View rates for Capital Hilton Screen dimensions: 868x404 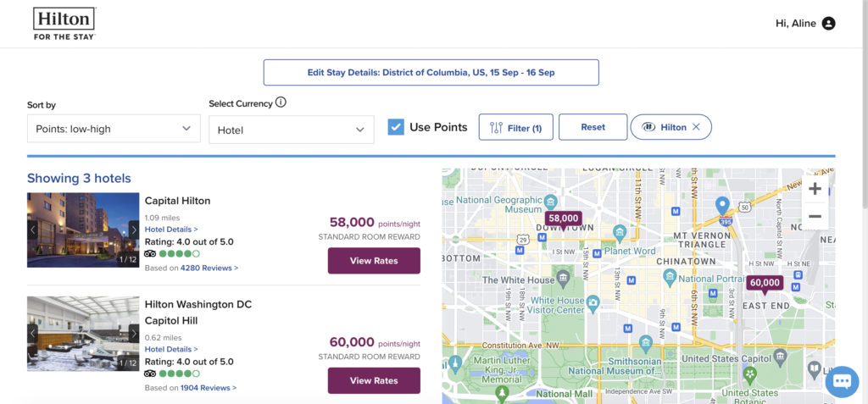point(374,261)
